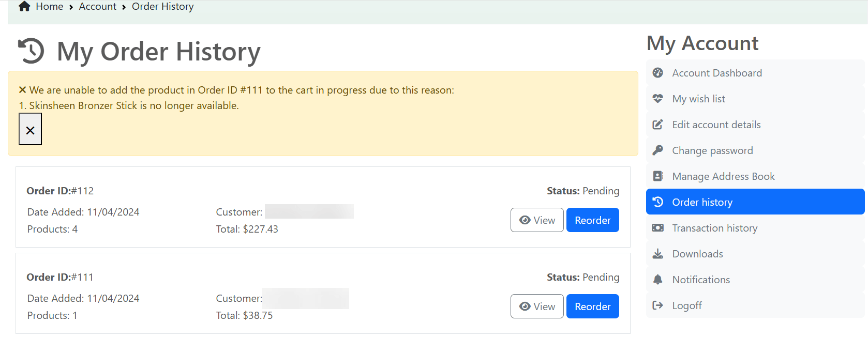Click the Logoff exit icon

(x=657, y=305)
